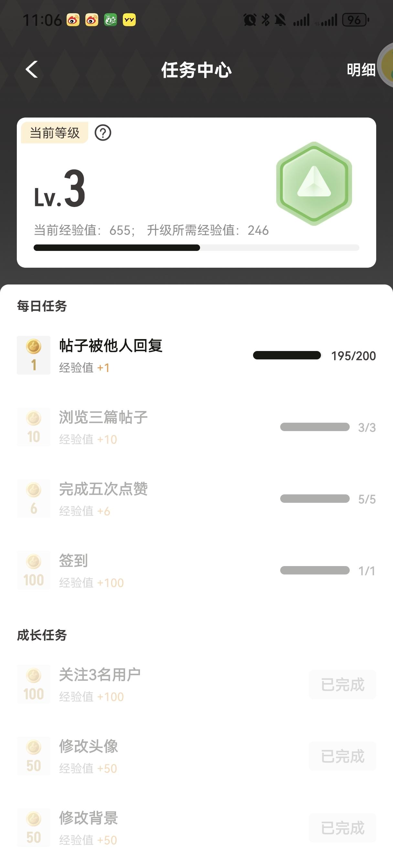Select the 帖子被他人回复 task title

[111, 346]
